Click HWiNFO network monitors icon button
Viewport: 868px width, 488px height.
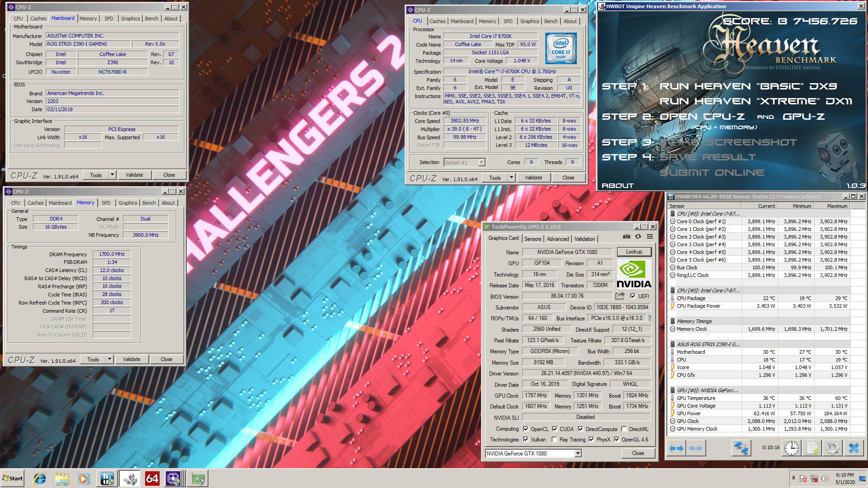[x=741, y=448]
